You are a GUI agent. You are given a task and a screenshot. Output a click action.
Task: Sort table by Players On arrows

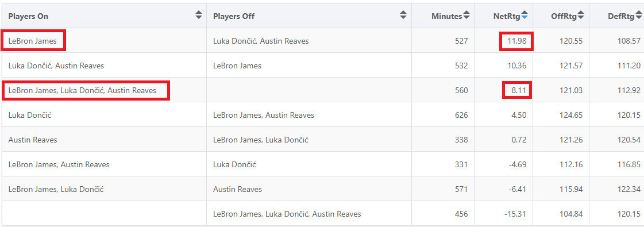199,15
